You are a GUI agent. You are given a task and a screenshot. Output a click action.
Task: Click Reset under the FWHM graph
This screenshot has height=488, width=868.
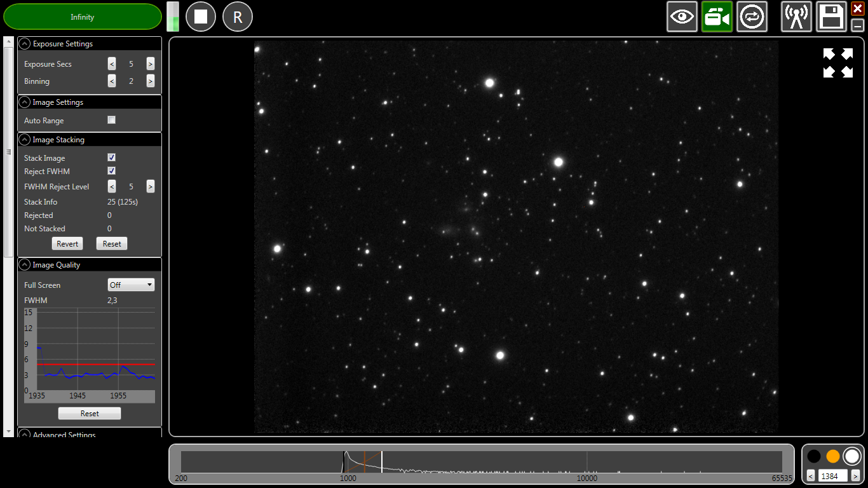click(90, 413)
